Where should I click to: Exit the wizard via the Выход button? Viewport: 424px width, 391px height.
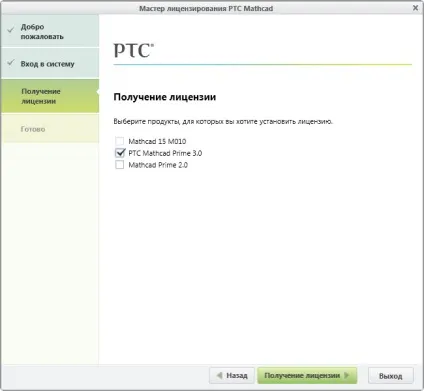pyautogui.click(x=391, y=376)
